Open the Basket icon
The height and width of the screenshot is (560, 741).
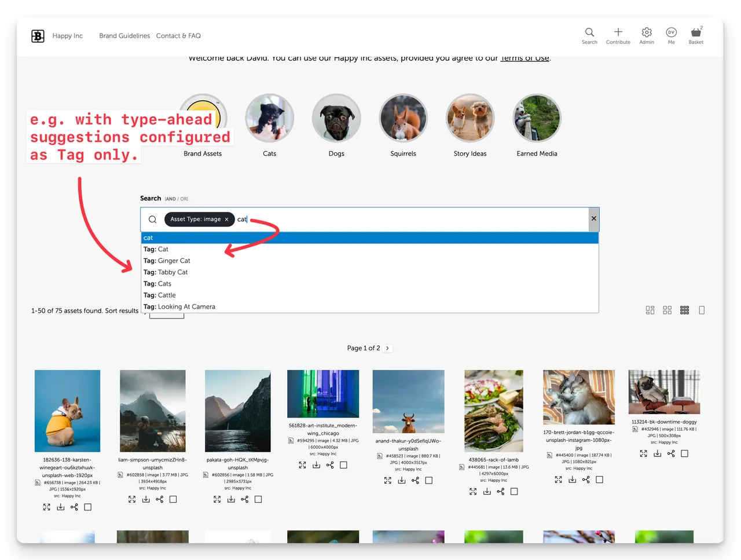point(696,32)
